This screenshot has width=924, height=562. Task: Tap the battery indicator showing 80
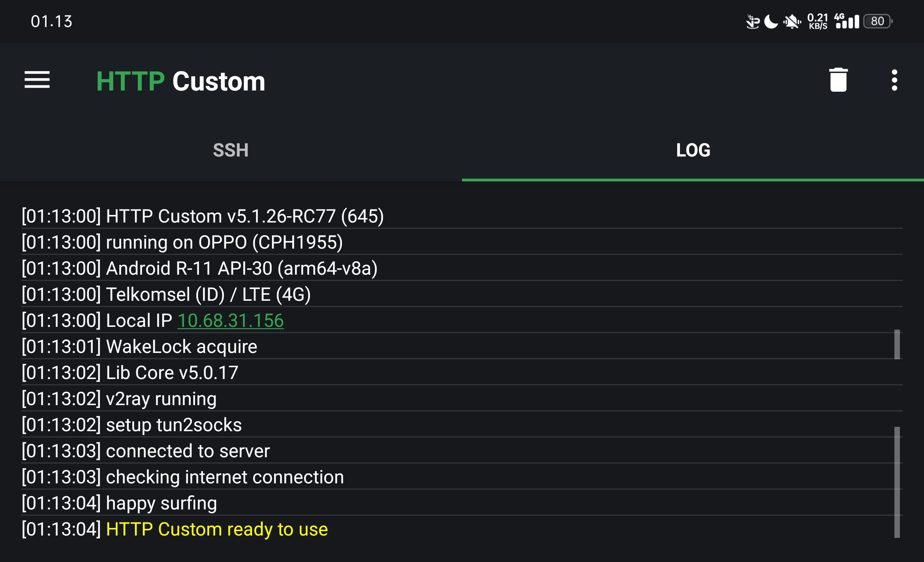tap(878, 21)
